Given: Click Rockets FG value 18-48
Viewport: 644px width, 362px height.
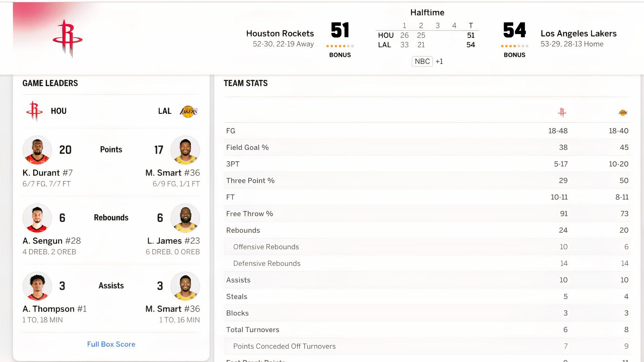Looking at the screenshot, I should [x=558, y=131].
